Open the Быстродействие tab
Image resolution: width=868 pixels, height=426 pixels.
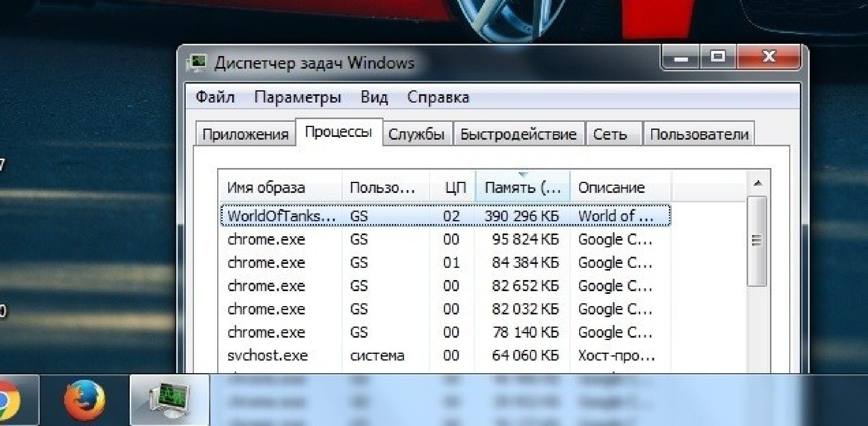pos(518,134)
